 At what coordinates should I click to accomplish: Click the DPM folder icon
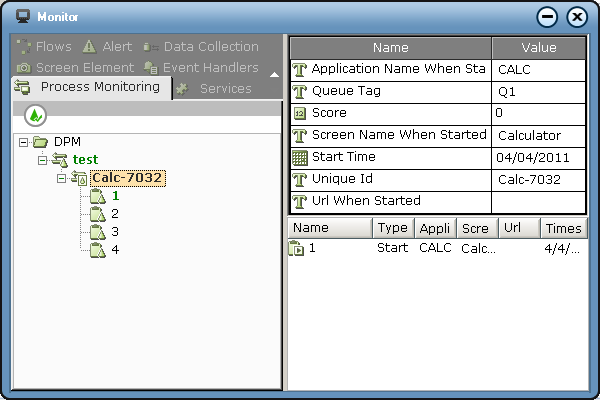tap(40, 142)
